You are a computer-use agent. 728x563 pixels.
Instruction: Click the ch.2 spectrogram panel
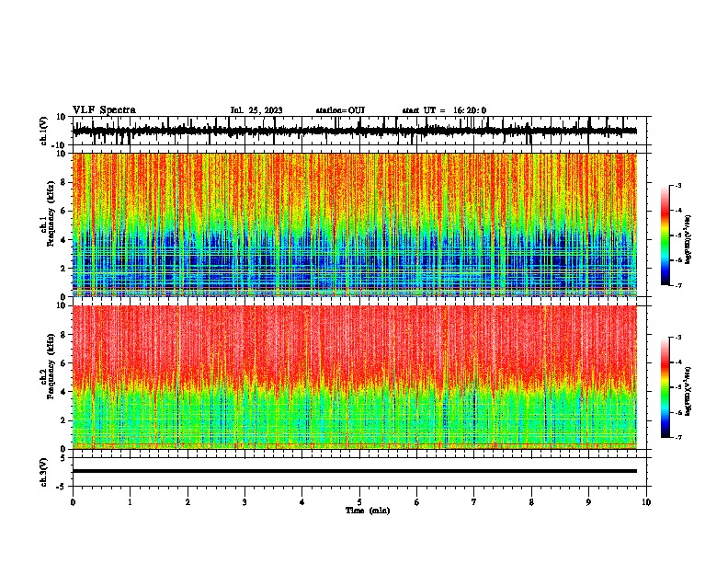point(355,377)
